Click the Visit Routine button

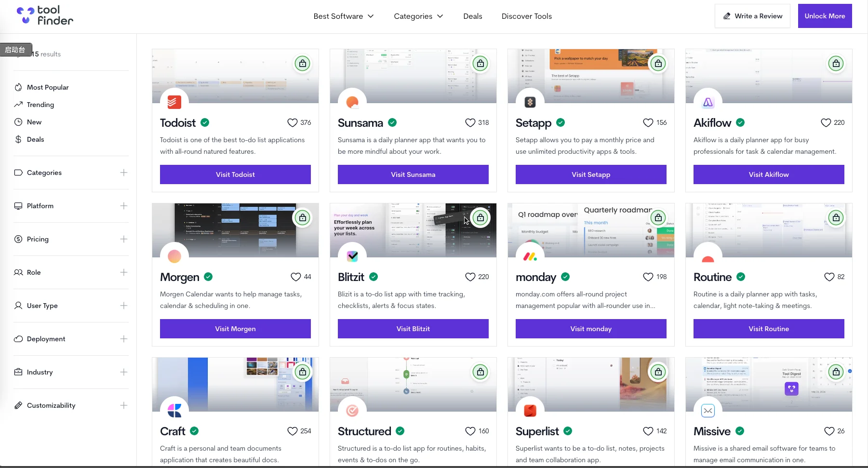pos(769,329)
